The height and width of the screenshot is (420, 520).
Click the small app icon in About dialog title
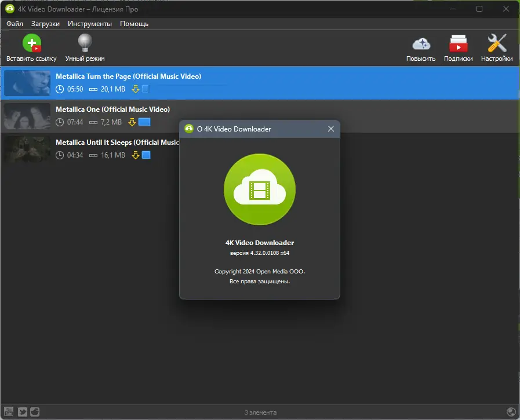[189, 129]
